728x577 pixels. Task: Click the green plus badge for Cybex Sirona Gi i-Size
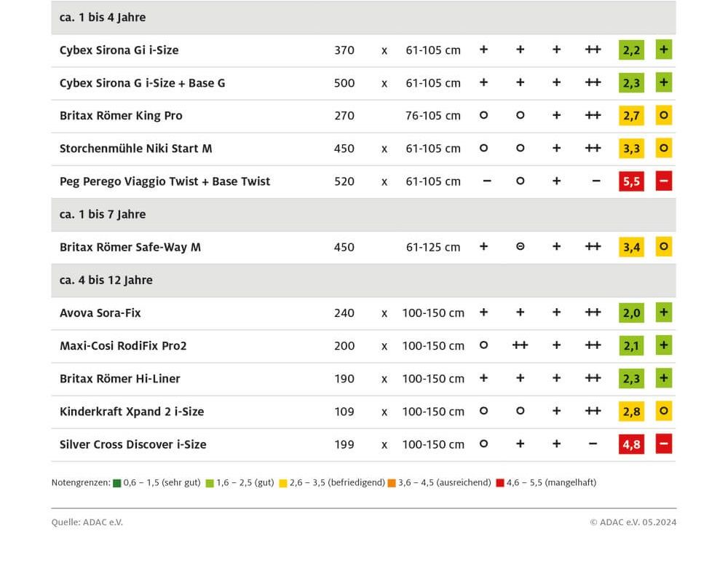pos(663,50)
